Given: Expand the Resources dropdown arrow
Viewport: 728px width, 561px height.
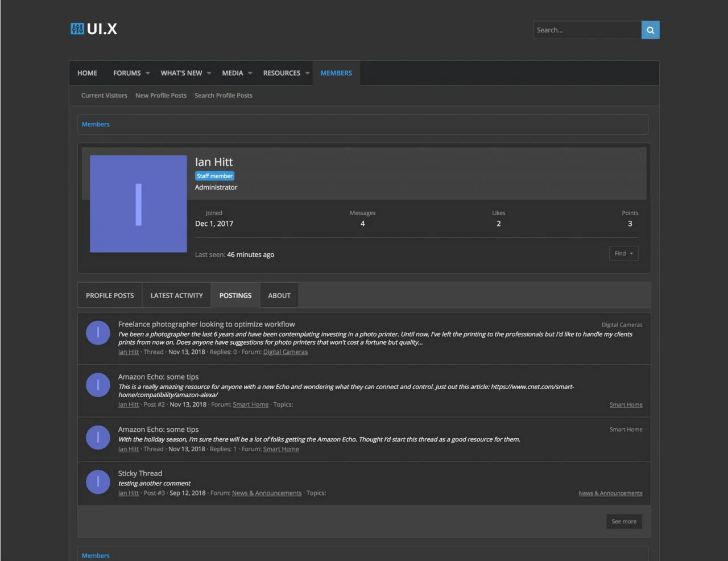Looking at the screenshot, I should click(308, 73).
